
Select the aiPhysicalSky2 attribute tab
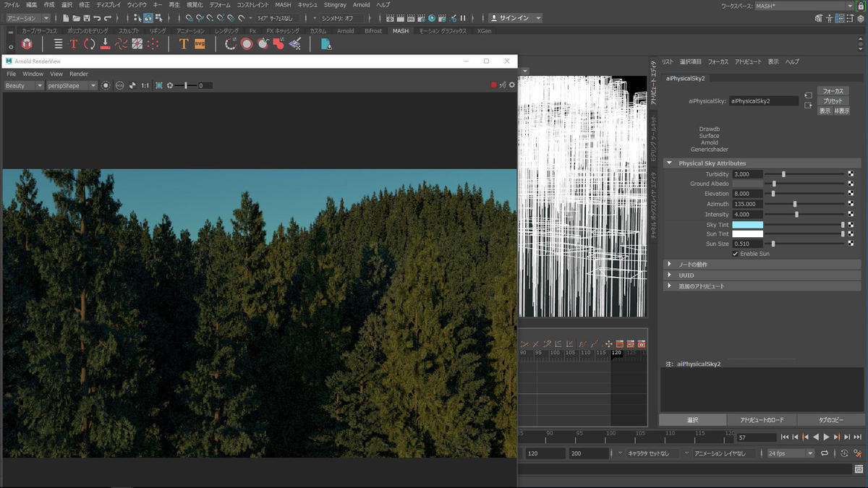[685, 78]
